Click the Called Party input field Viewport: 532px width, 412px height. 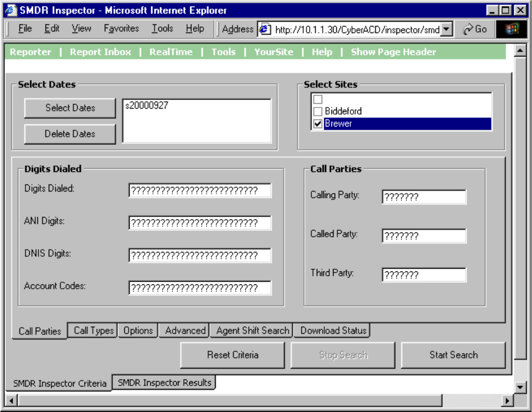click(x=424, y=236)
